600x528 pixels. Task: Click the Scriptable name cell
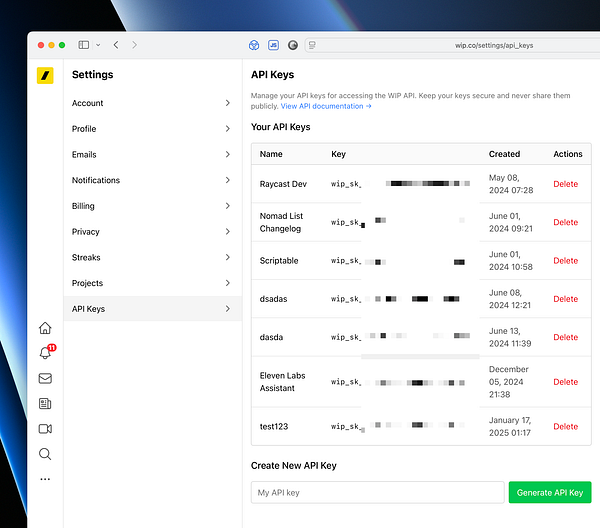click(279, 261)
